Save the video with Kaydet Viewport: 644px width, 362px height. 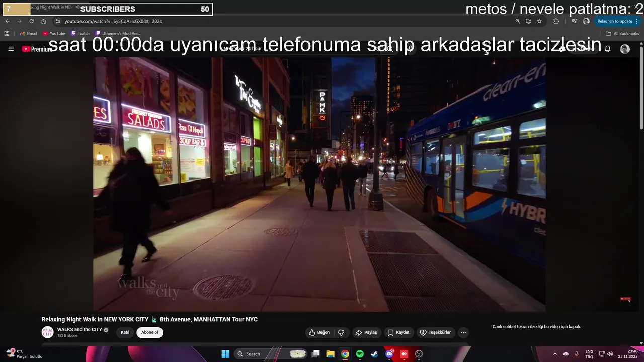coord(398,332)
